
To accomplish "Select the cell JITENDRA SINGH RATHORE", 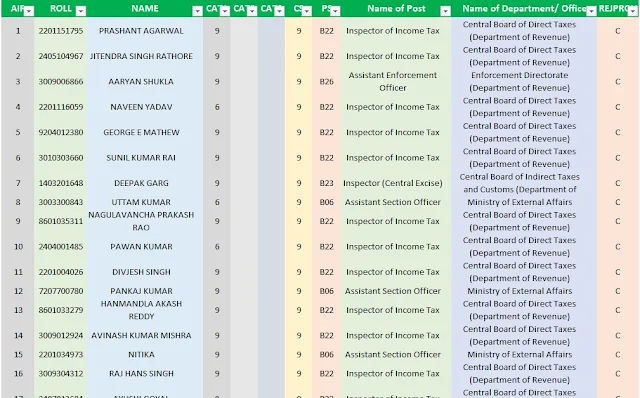I will click(141, 56).
